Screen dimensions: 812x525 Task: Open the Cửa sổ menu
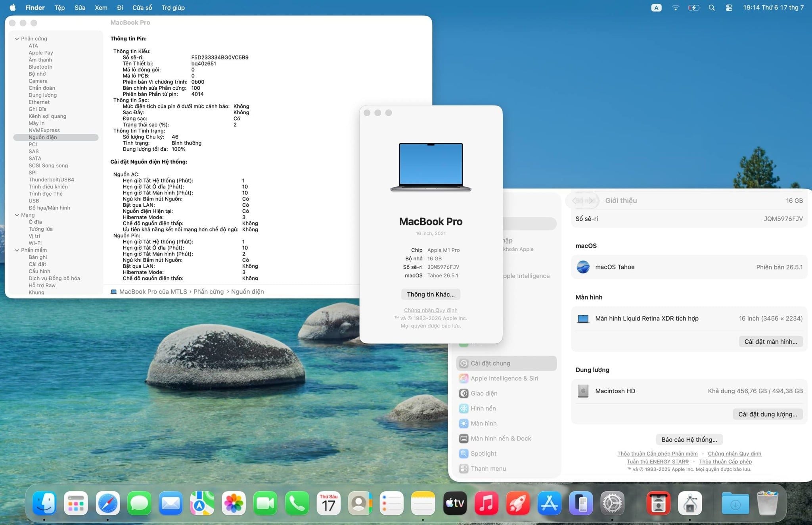click(x=142, y=8)
